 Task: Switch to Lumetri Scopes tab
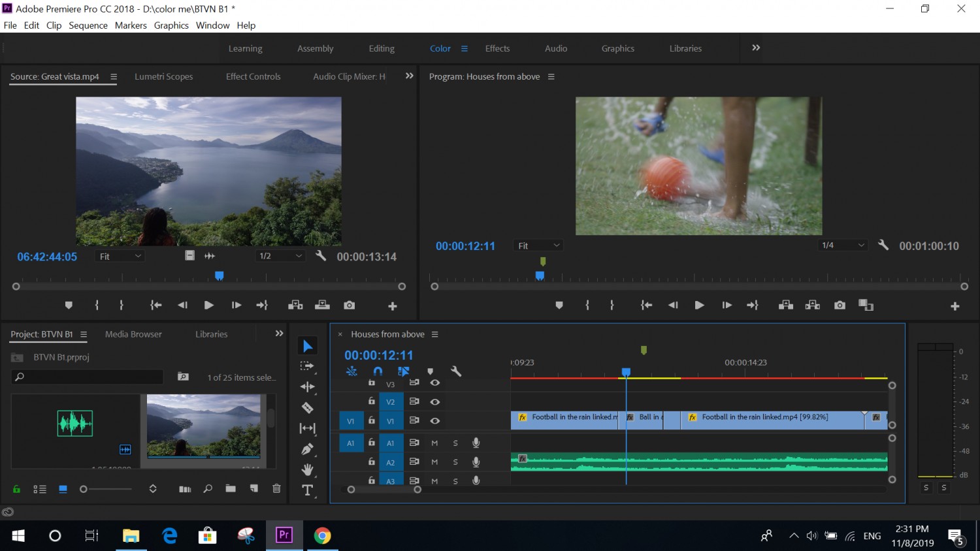pos(164,76)
